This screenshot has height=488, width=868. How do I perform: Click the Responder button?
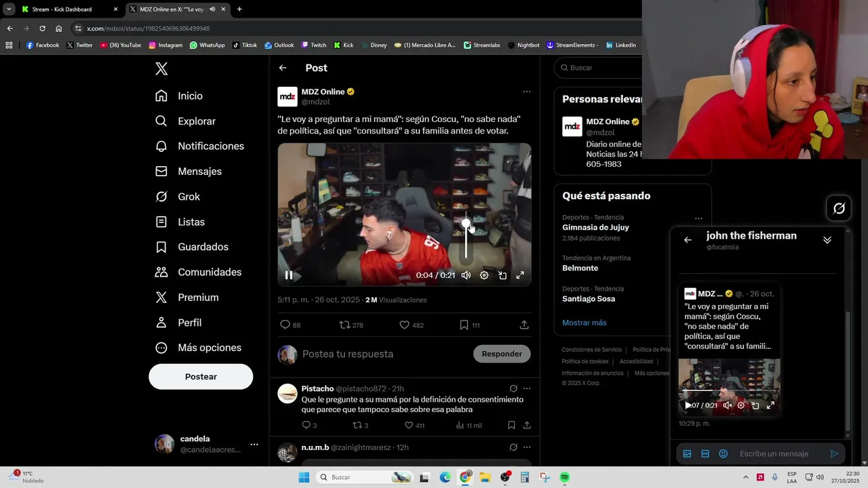click(x=502, y=354)
